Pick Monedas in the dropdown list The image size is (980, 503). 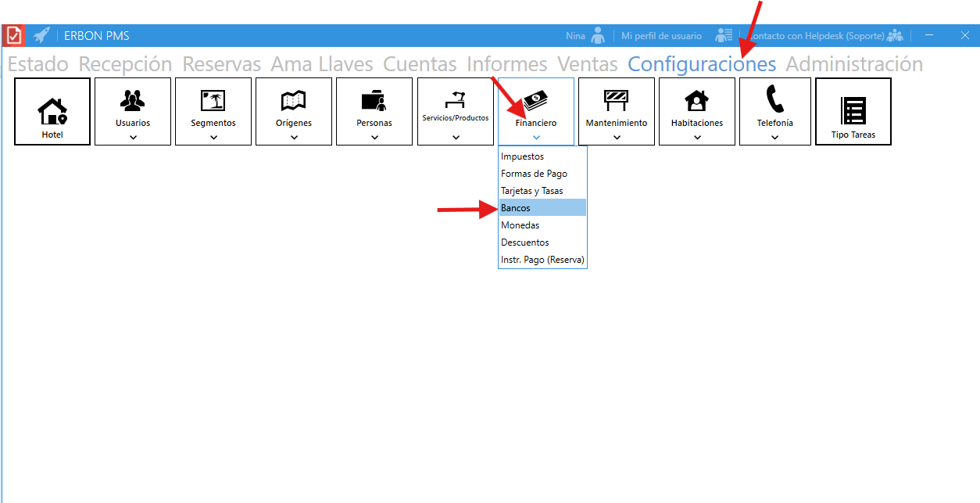(x=520, y=225)
